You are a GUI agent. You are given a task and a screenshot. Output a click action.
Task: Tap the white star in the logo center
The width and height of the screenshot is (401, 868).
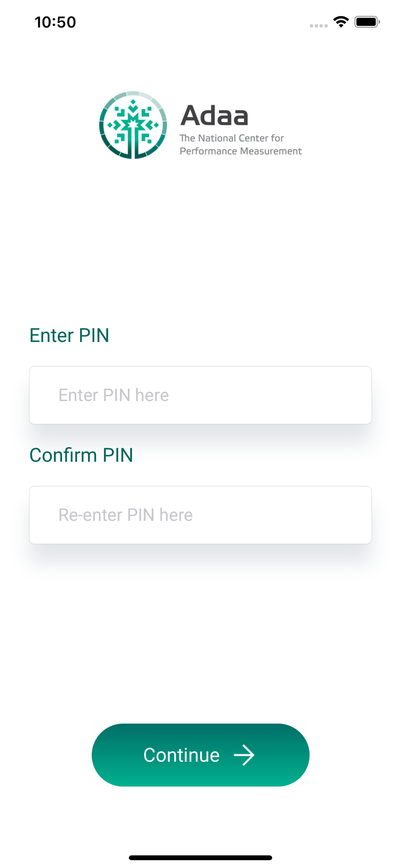(133, 125)
